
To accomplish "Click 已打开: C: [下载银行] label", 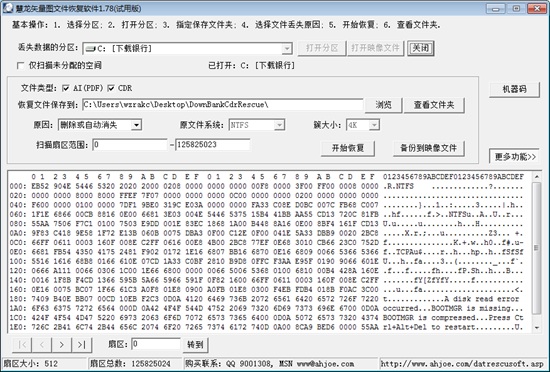I will click(x=252, y=66).
